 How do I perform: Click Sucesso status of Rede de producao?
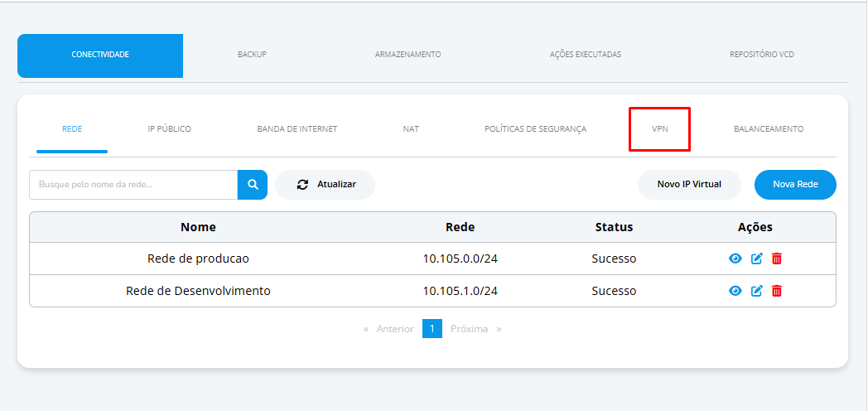coord(614,259)
